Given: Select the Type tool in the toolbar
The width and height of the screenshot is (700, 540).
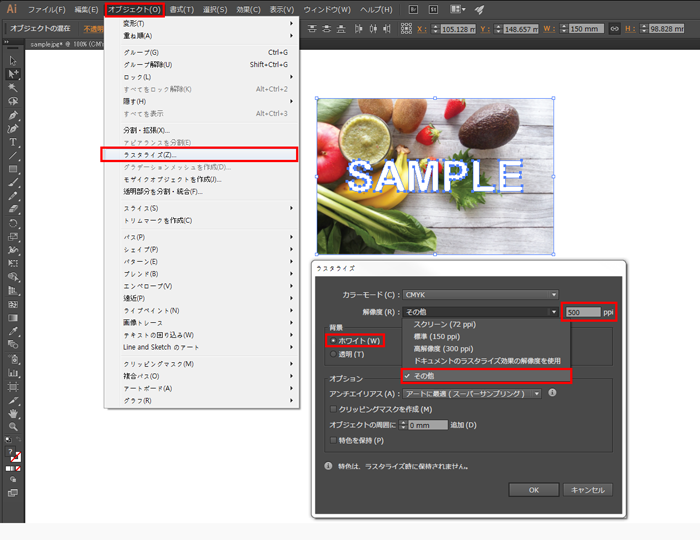Looking at the screenshot, I should tap(13, 142).
